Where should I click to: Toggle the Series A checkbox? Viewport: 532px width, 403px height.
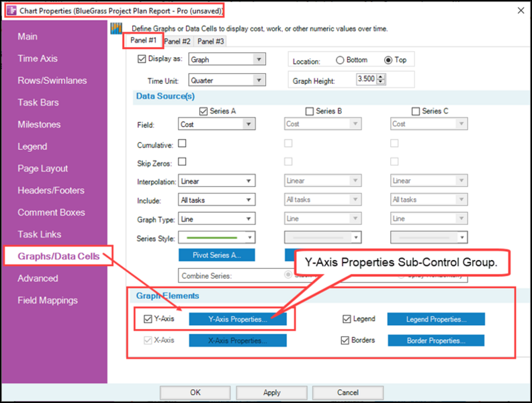(x=204, y=111)
